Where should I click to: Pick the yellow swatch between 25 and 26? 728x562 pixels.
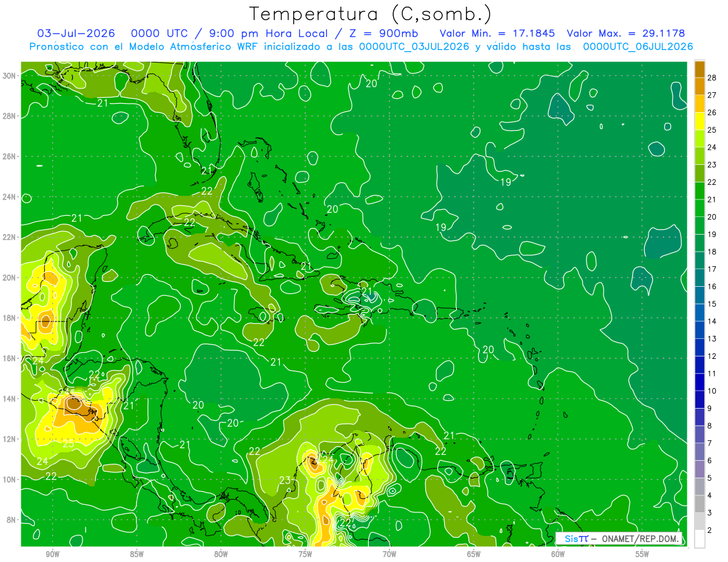click(x=699, y=121)
